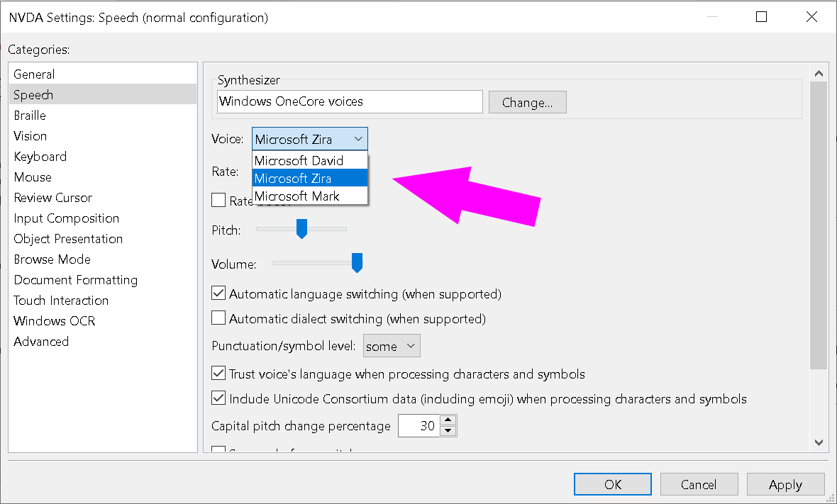This screenshot has height=504, width=837.
Task: Click the Change synthesizer button
Action: 527,101
